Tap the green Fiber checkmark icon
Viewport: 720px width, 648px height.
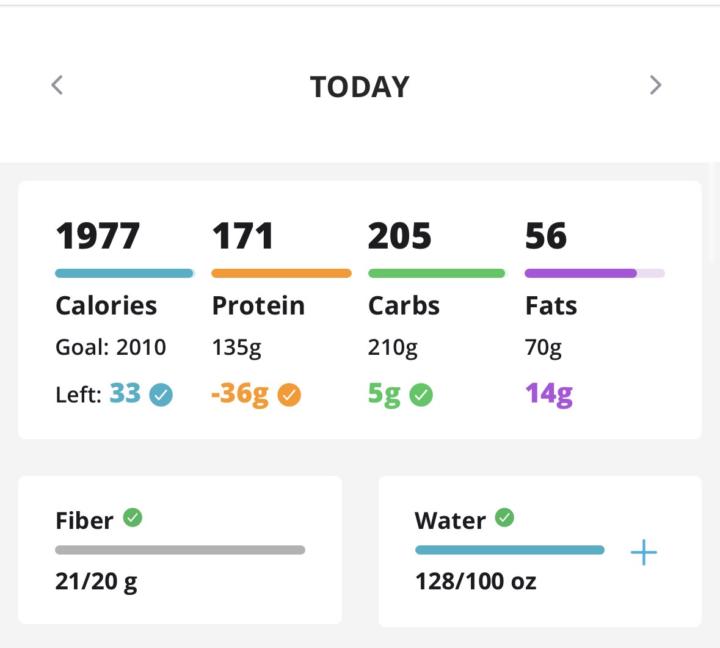point(133,517)
